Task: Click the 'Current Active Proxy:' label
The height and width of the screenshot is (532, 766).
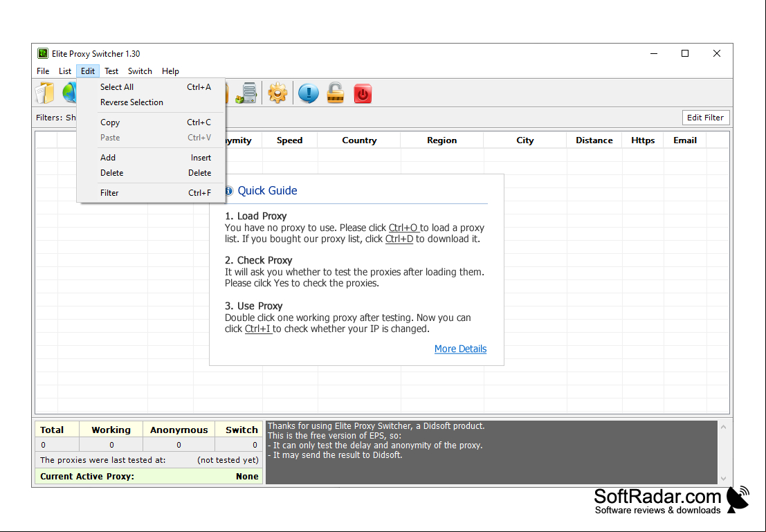Action: point(87,476)
